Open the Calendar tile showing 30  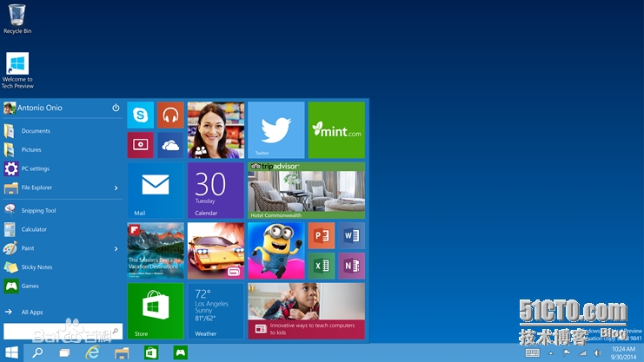click(x=216, y=190)
